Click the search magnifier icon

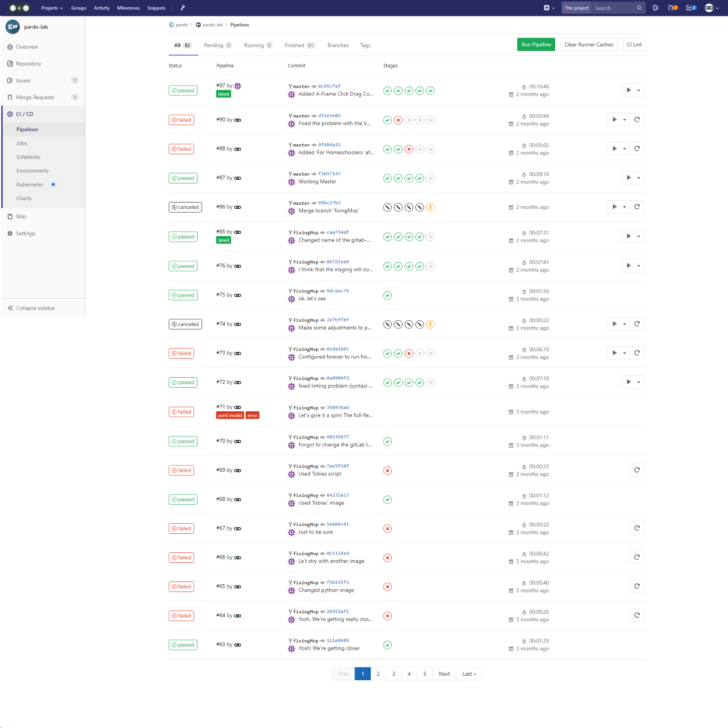(x=639, y=8)
